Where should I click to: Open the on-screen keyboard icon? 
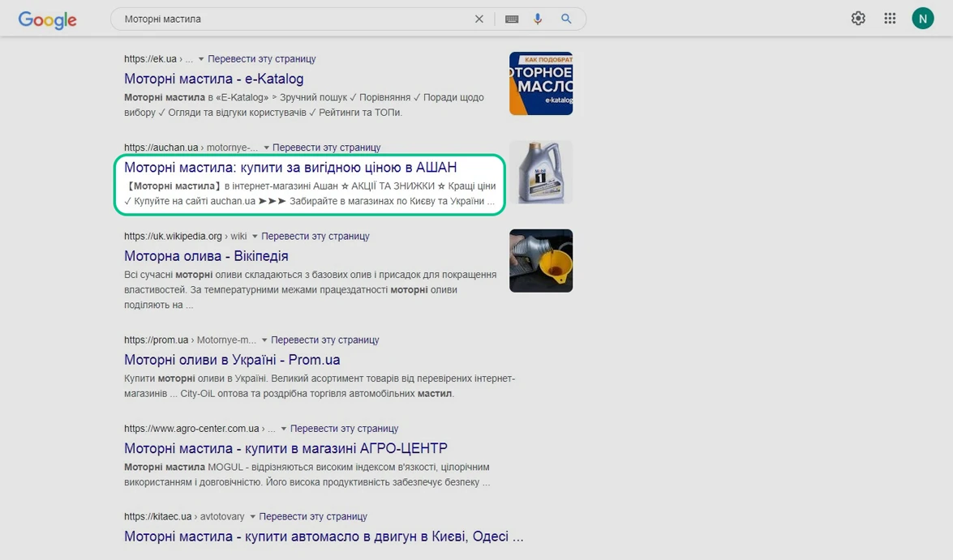(x=511, y=18)
